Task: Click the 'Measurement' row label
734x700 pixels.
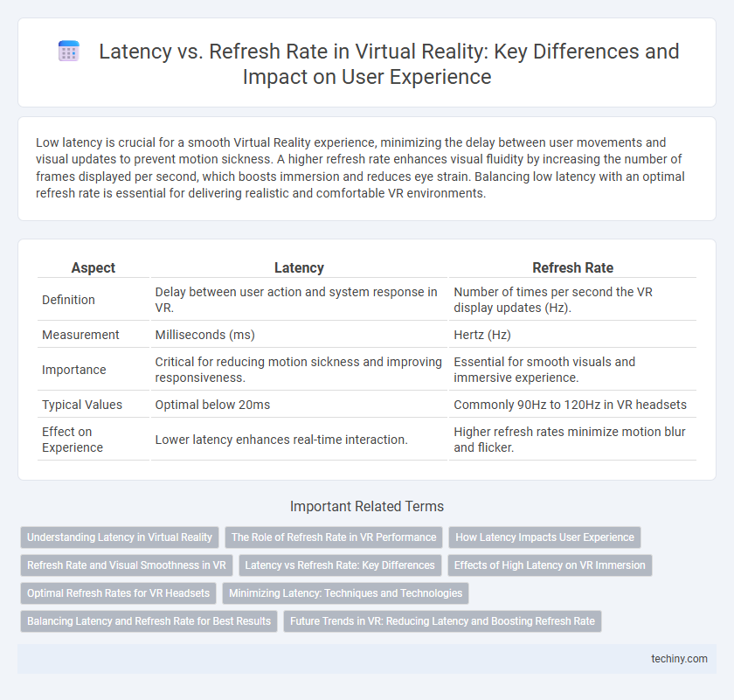Action: point(80,335)
